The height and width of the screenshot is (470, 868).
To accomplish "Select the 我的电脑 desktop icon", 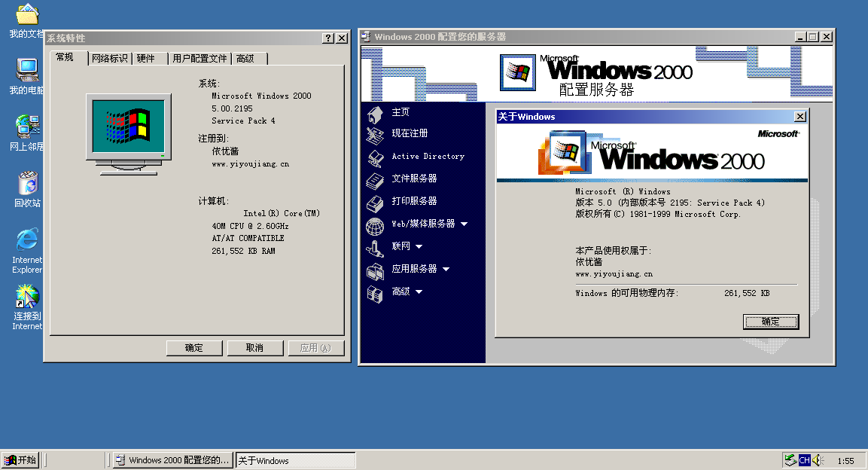I will click(26, 70).
